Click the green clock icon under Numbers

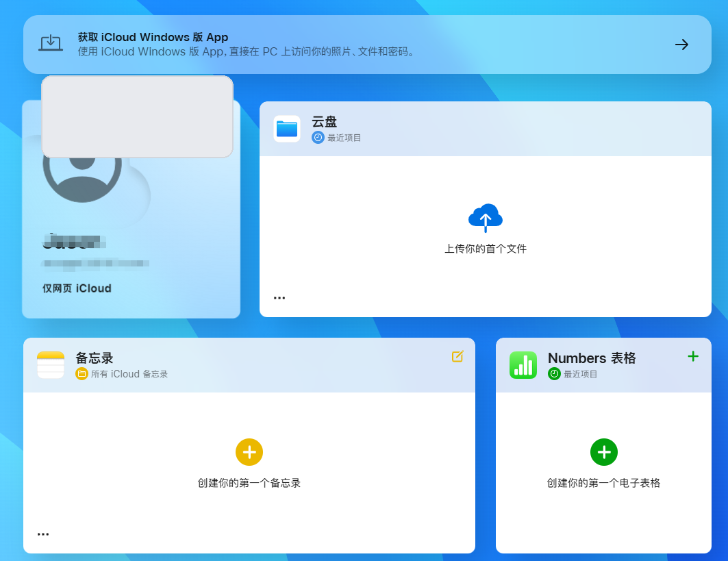pos(554,374)
